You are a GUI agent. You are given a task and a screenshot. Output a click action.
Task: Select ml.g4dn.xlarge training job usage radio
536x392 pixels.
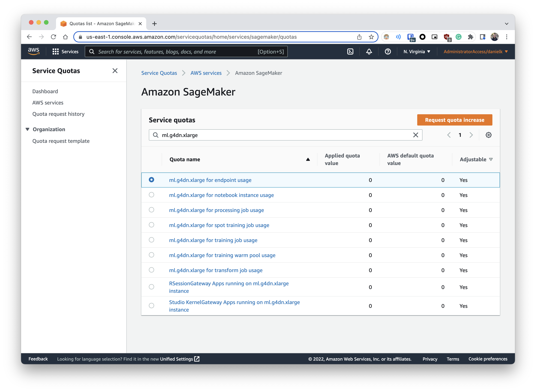(151, 240)
